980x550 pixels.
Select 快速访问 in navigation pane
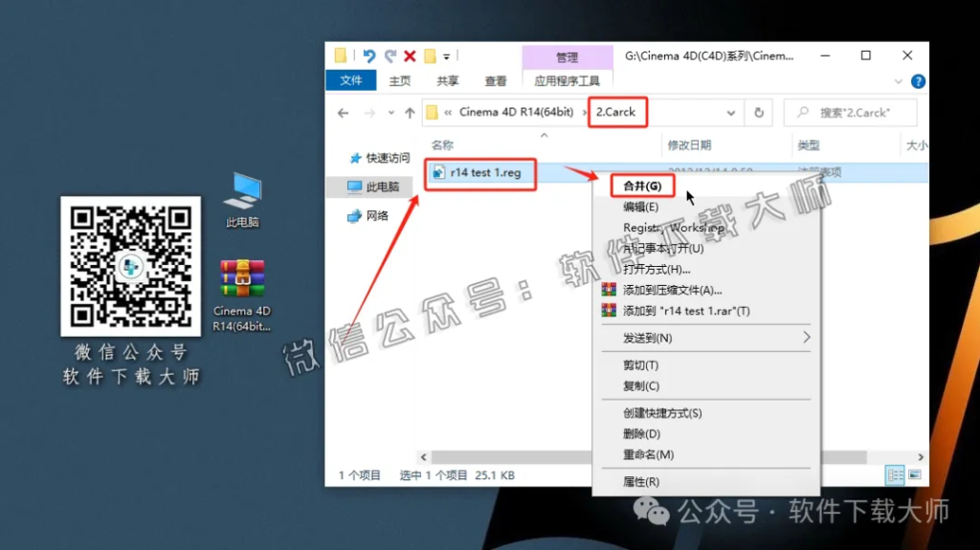(x=380, y=158)
